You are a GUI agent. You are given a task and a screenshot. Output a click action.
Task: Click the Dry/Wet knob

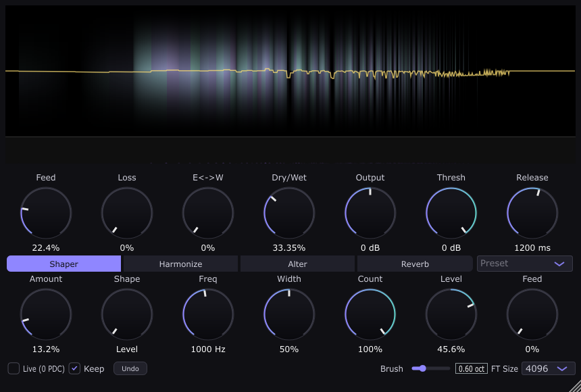289,213
